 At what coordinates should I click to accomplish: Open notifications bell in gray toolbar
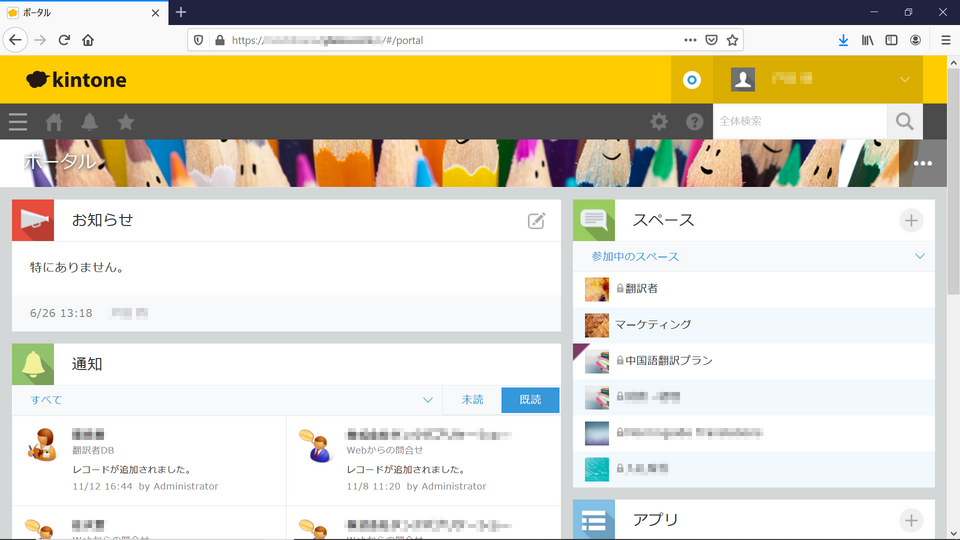[x=89, y=122]
